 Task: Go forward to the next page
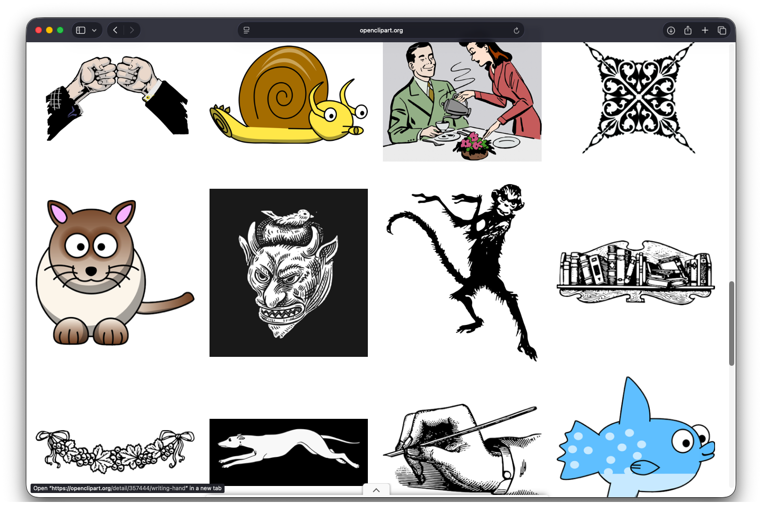[132, 30]
